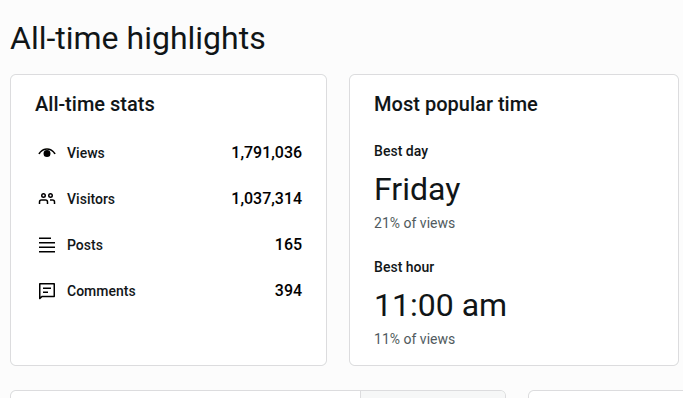Click the All-time stats card title
Image resolution: width=683 pixels, height=398 pixels.
(95, 105)
